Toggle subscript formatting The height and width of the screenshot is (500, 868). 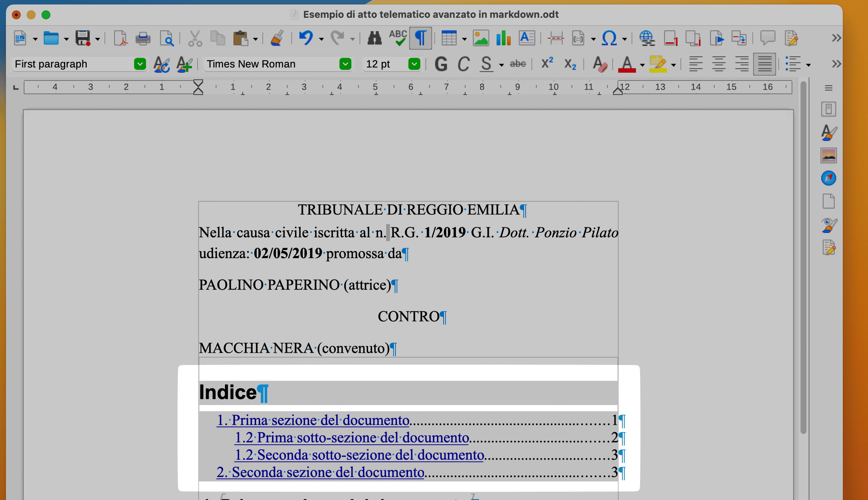click(570, 65)
